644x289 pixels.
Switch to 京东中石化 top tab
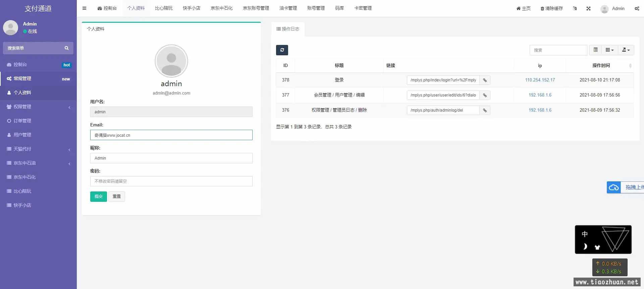coord(221,8)
